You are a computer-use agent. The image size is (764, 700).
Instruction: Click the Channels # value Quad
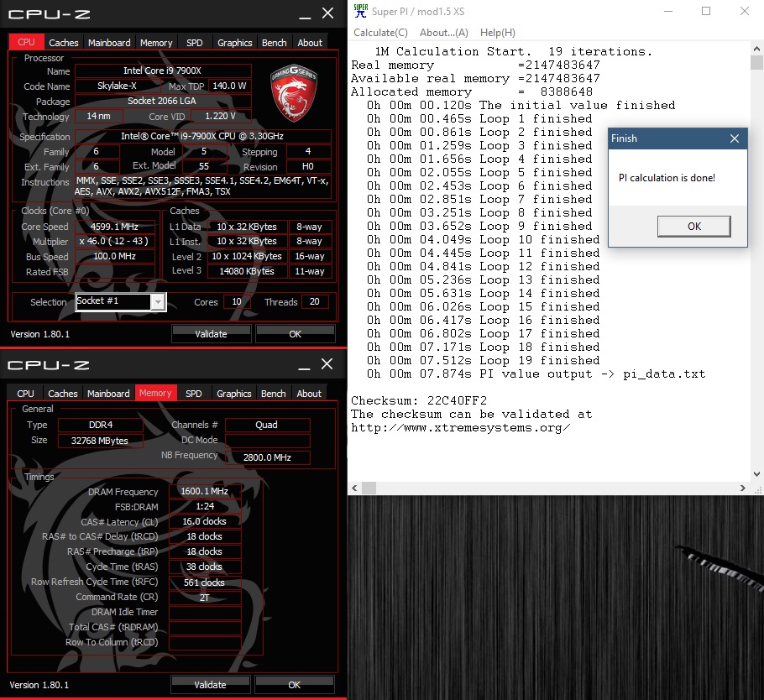[x=267, y=425]
